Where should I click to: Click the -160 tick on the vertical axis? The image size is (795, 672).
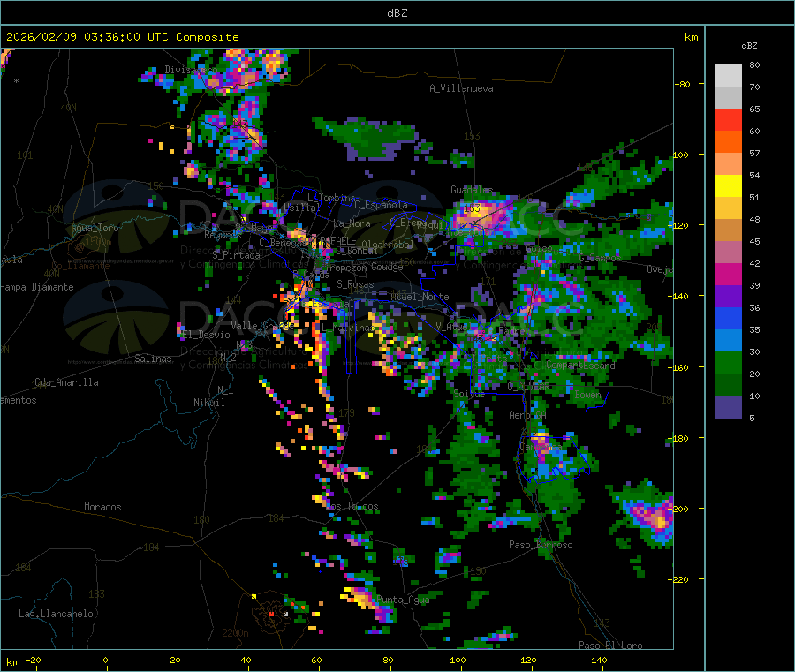680,367
